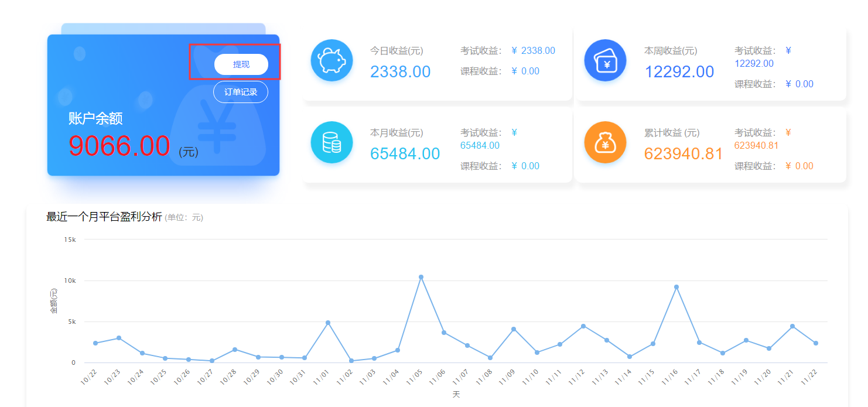Click exam earnings ¥ 2338.00 in today card
The image size is (868, 407).
click(x=533, y=51)
